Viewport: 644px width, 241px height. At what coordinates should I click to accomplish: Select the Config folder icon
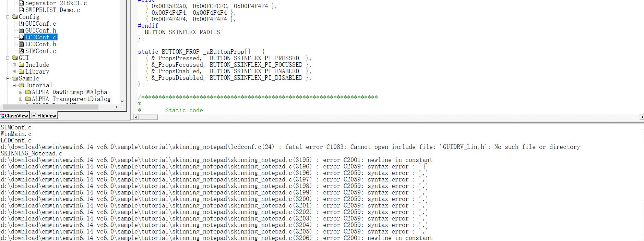click(15, 17)
